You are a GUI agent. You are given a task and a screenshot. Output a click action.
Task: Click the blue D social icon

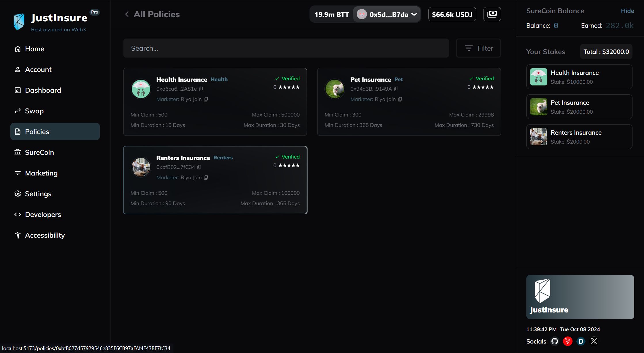coord(581,341)
